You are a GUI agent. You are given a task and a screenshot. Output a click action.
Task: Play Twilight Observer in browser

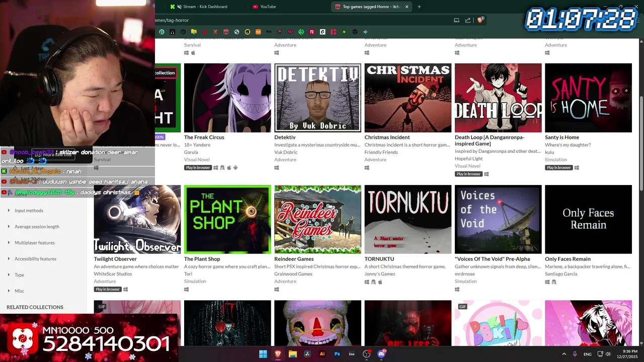[x=108, y=289]
